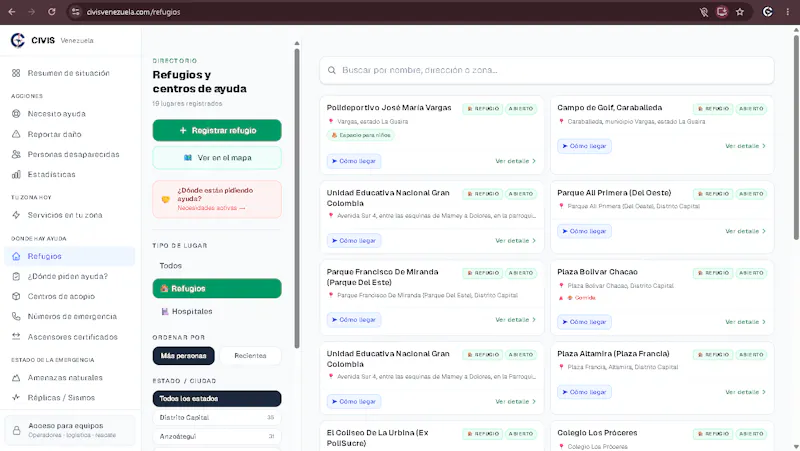The width and height of the screenshot is (800, 451).
Task: Select the Todos place type filter
Action: 217,266
